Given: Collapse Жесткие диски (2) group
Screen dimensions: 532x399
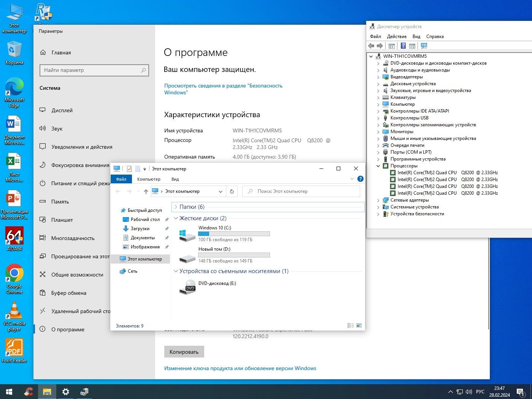Looking at the screenshot, I should [x=176, y=218].
